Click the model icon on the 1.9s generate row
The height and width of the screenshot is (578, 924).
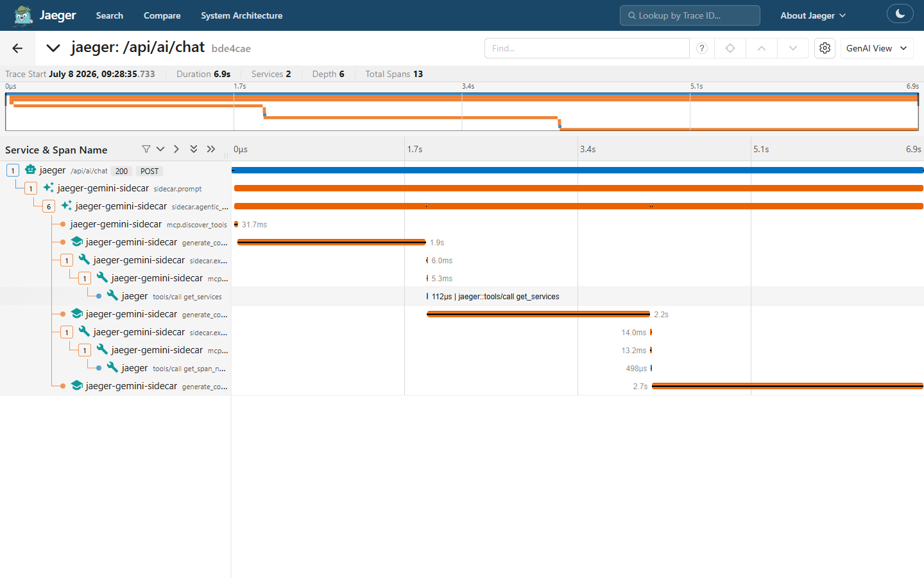(77, 241)
